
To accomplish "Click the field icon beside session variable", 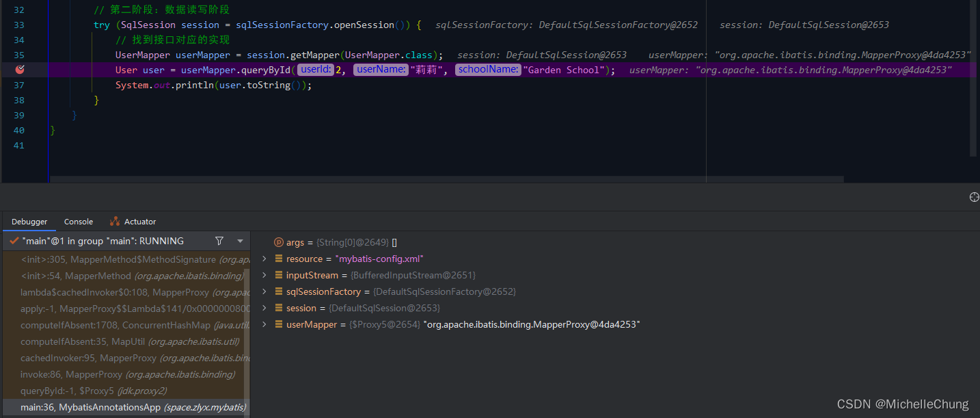I will pyautogui.click(x=279, y=308).
